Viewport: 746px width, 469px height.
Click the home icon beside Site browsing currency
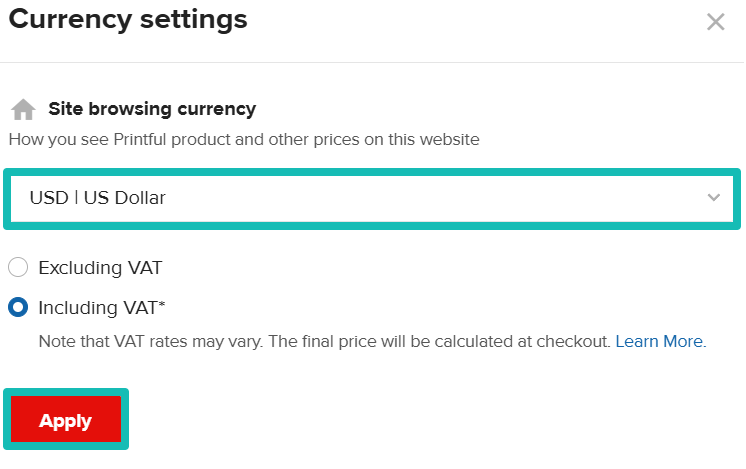click(x=22, y=109)
